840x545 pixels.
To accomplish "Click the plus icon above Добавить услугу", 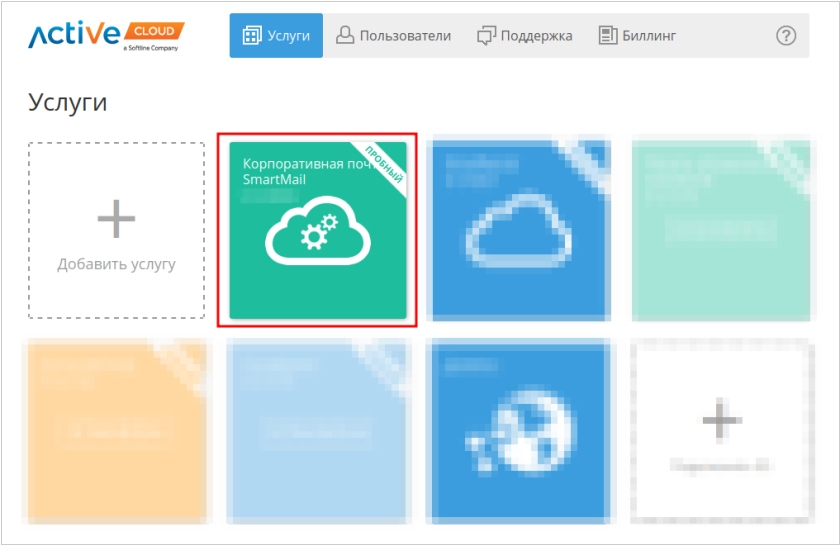I will (116, 218).
